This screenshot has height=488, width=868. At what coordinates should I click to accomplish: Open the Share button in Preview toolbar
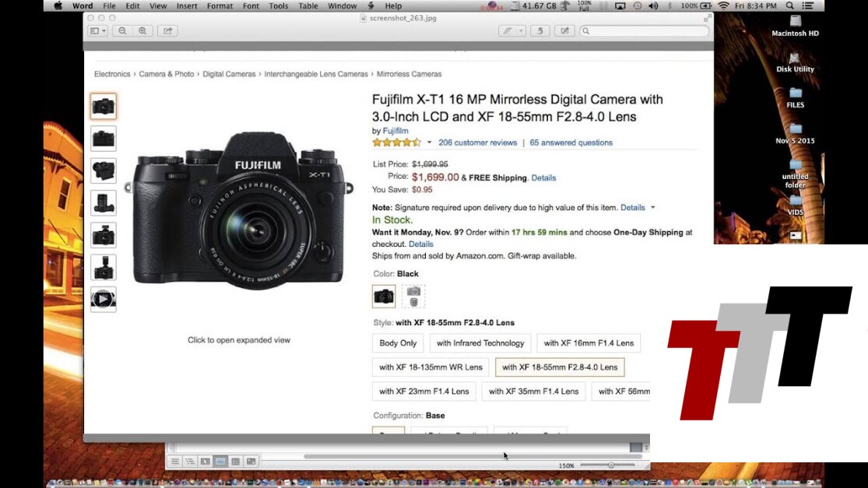coord(167,31)
